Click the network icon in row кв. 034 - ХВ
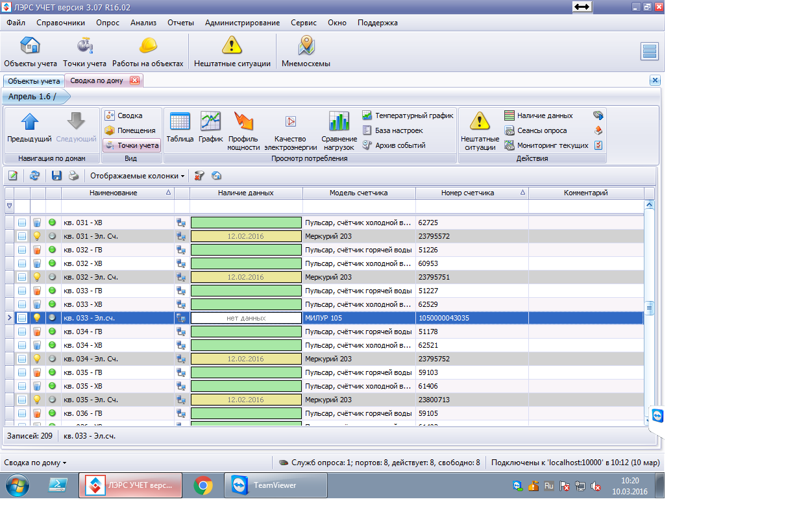 (182, 345)
